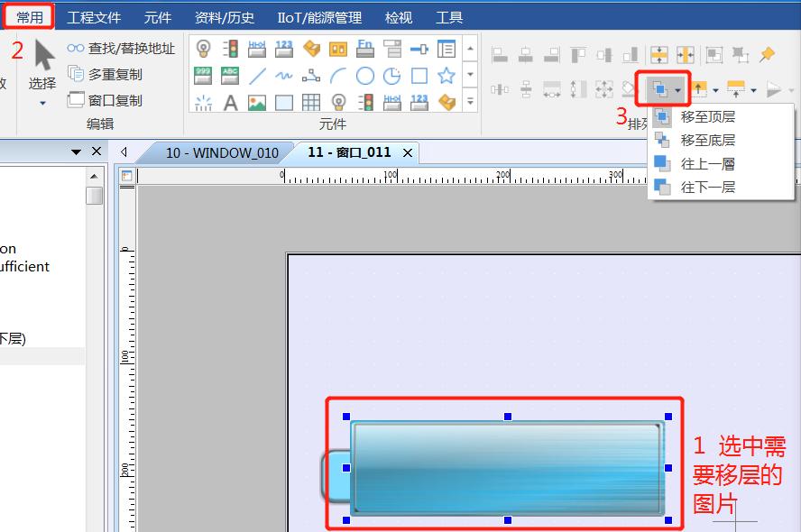Click the ruler corner origin icon
Viewport: 801px width, 532px height.
click(x=126, y=176)
